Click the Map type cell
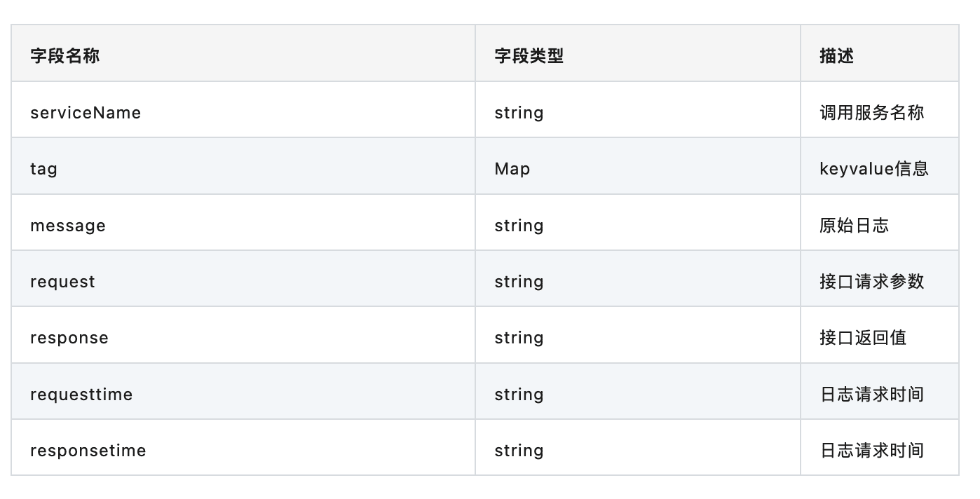 512,169
